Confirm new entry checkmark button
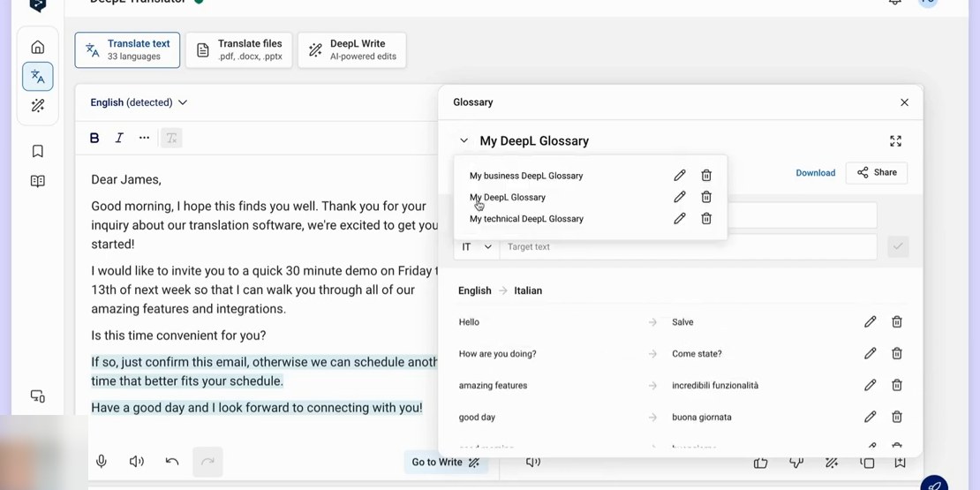This screenshot has width=980, height=490. click(x=898, y=246)
